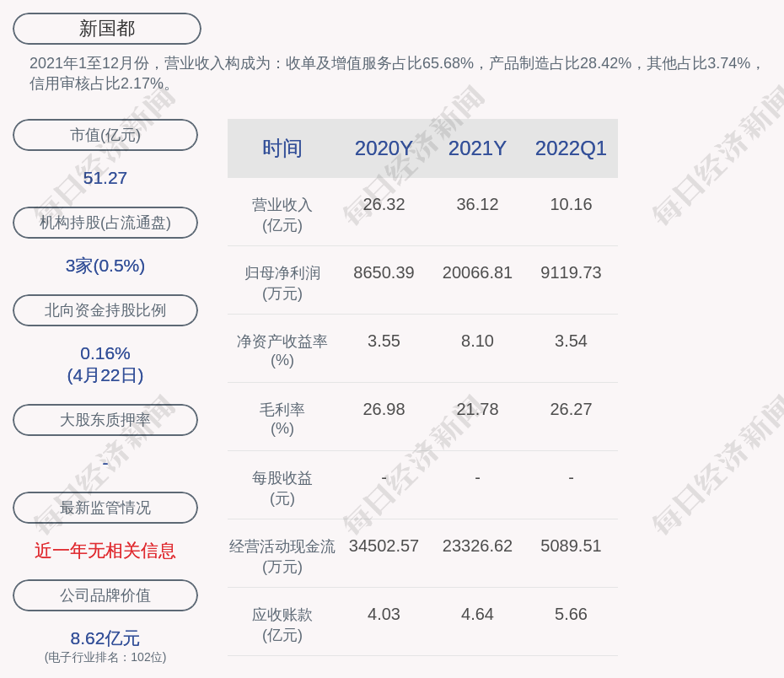The width and height of the screenshot is (784, 678).
Task: Click market value figure 51.27
Action: click(105, 178)
